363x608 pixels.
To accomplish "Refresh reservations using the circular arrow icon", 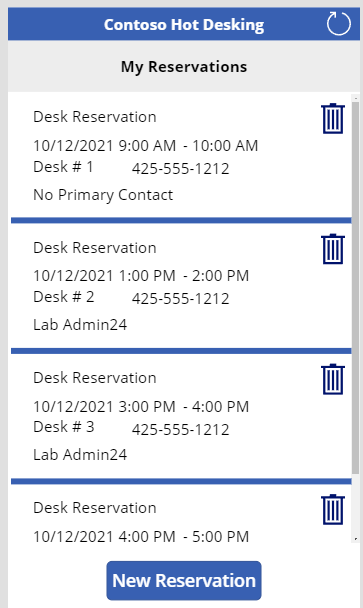I will 338,24.
